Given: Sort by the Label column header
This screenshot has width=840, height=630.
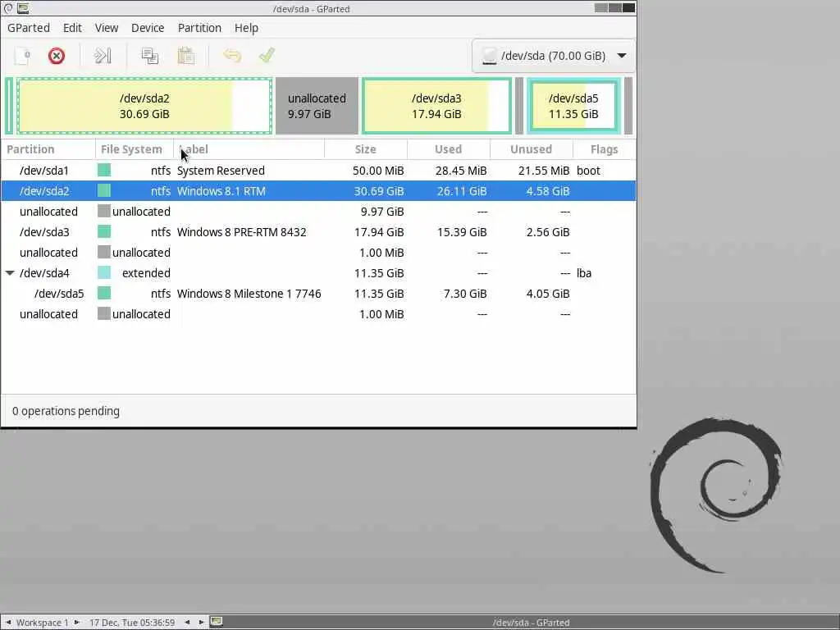Looking at the screenshot, I should (x=249, y=149).
